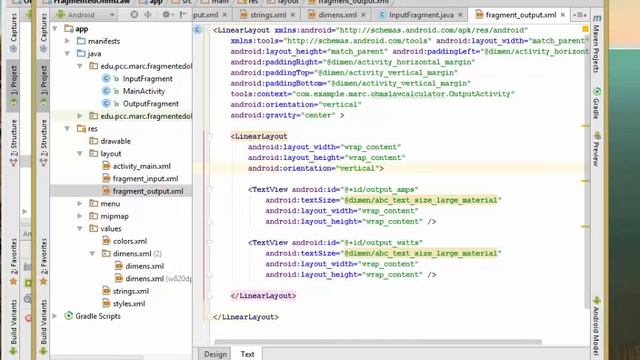Viewport: 640px width, 360px height.
Task: Click the Gradle Scripts node icon
Action: point(69,316)
